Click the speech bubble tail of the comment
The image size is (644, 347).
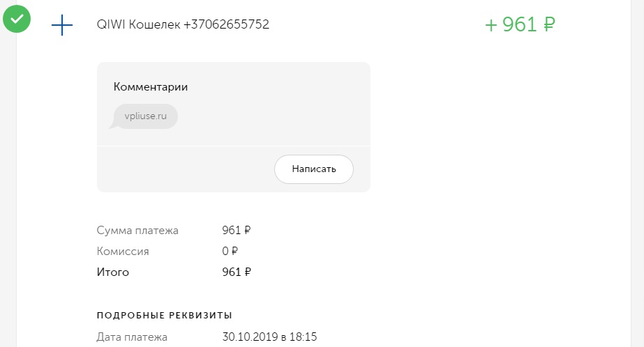pos(112,125)
